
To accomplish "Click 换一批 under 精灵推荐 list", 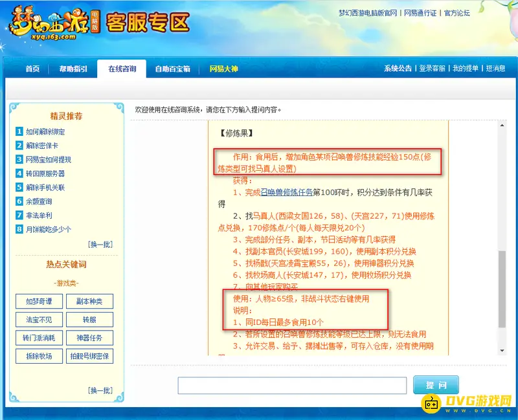I will point(100,245).
